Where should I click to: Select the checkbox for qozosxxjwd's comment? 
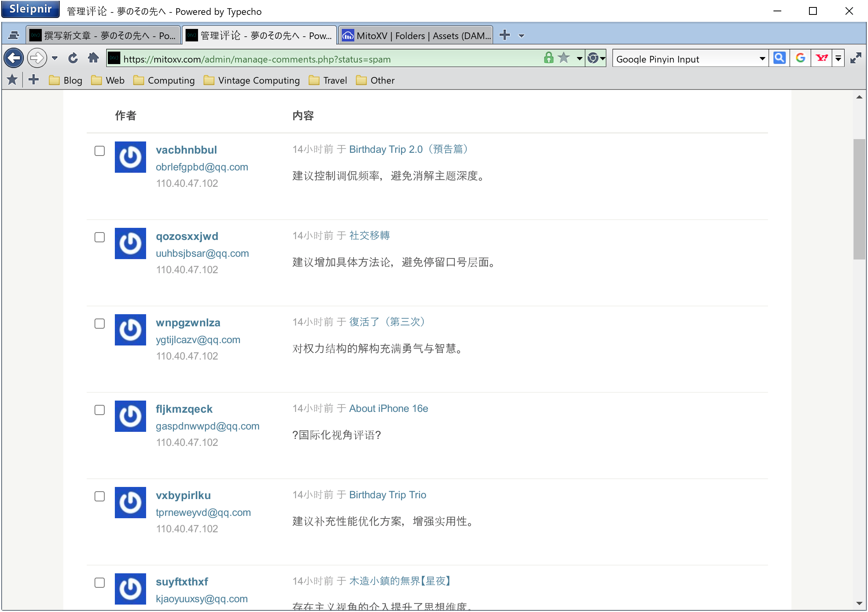(x=100, y=237)
